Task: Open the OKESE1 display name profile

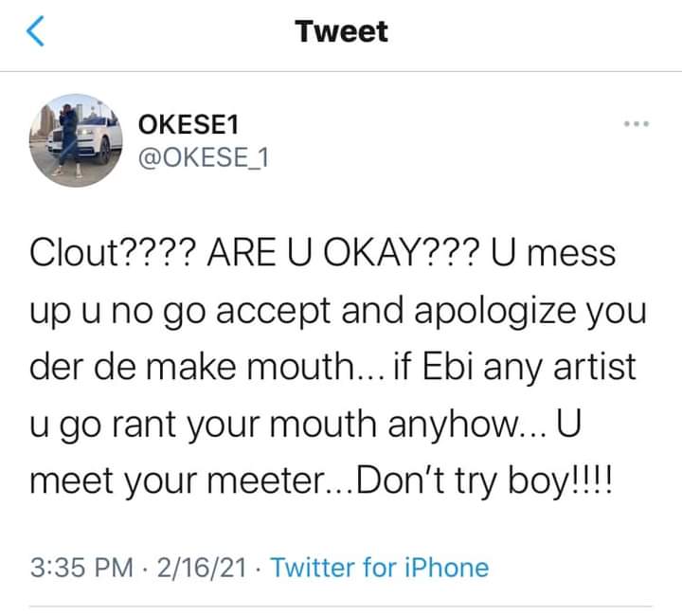Action: click(188, 124)
